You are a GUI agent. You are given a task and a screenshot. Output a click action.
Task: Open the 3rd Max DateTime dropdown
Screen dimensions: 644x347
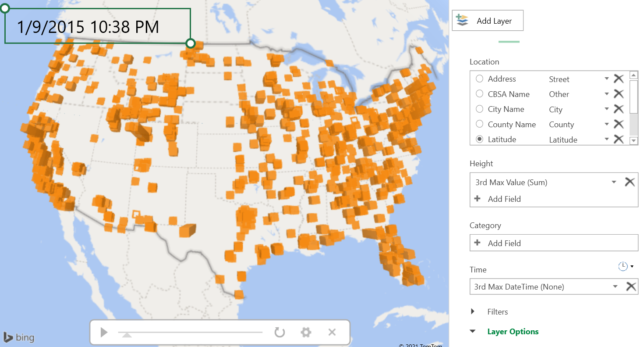point(616,286)
